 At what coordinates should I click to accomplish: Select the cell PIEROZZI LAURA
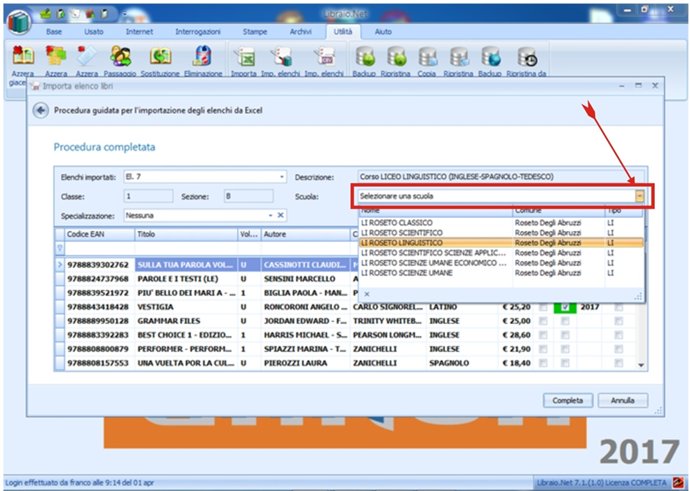[305, 363]
